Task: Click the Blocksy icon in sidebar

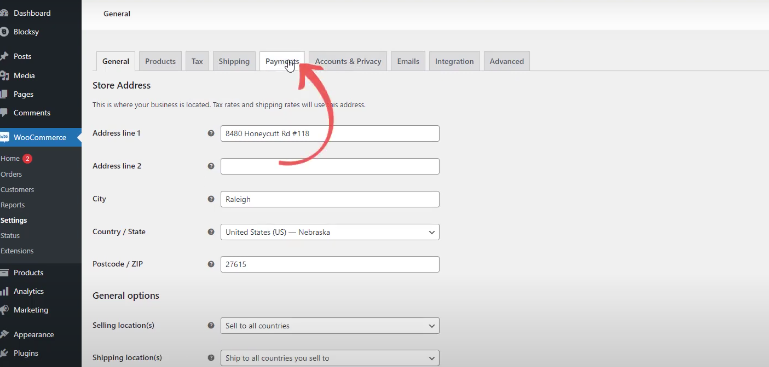Action: [4, 32]
